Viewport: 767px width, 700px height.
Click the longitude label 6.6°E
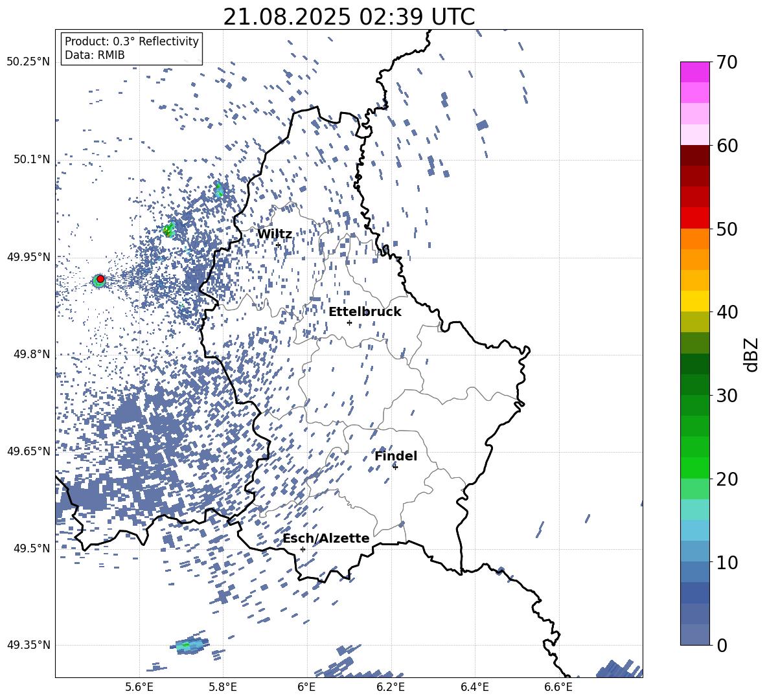coord(558,687)
